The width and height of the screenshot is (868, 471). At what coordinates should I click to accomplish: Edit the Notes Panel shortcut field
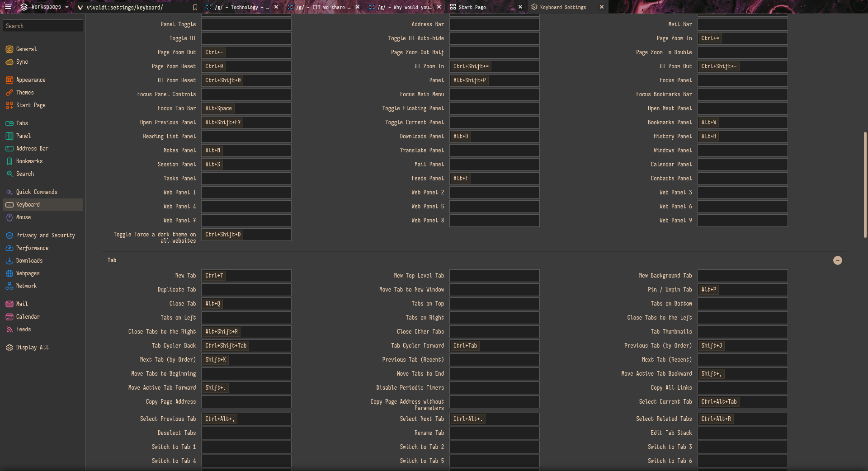point(246,151)
